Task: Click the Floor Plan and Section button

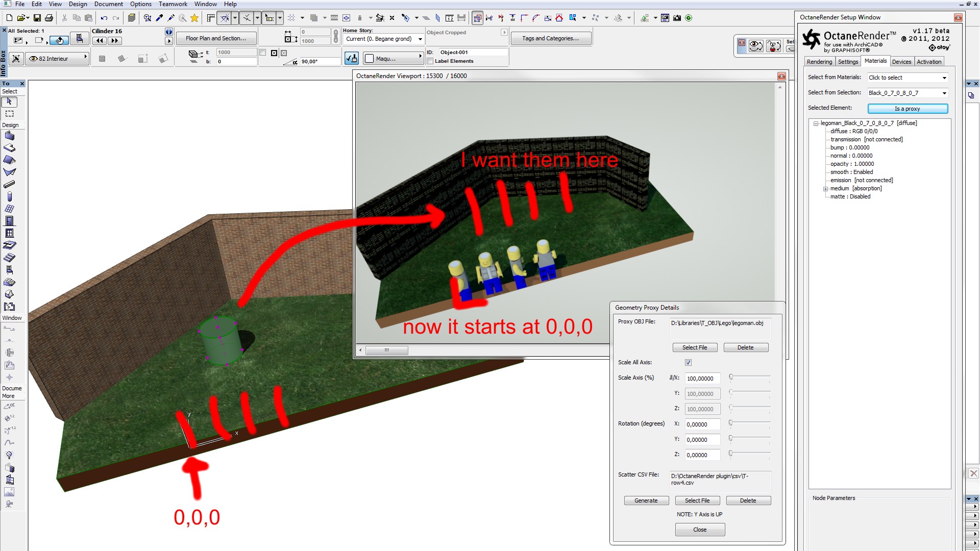Action: tap(216, 38)
